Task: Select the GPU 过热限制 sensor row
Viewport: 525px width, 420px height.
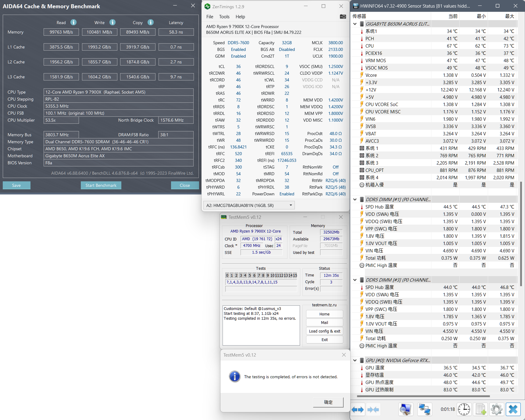Action: 434,390
